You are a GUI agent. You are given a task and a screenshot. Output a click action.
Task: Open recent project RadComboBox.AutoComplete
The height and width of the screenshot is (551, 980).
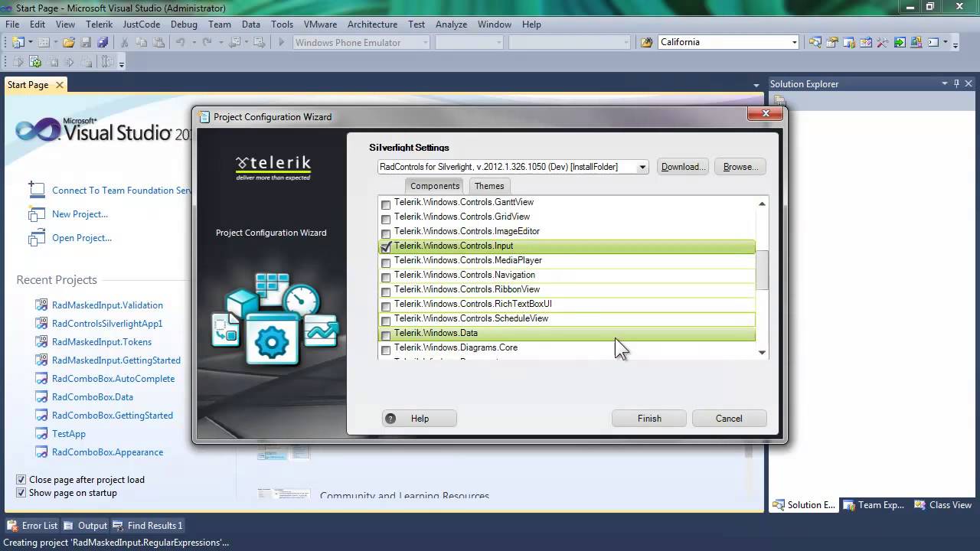pos(113,379)
